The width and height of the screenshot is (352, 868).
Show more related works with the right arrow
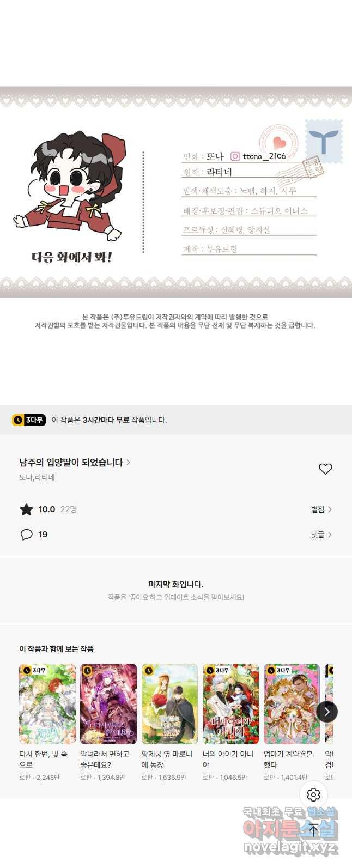(327, 712)
